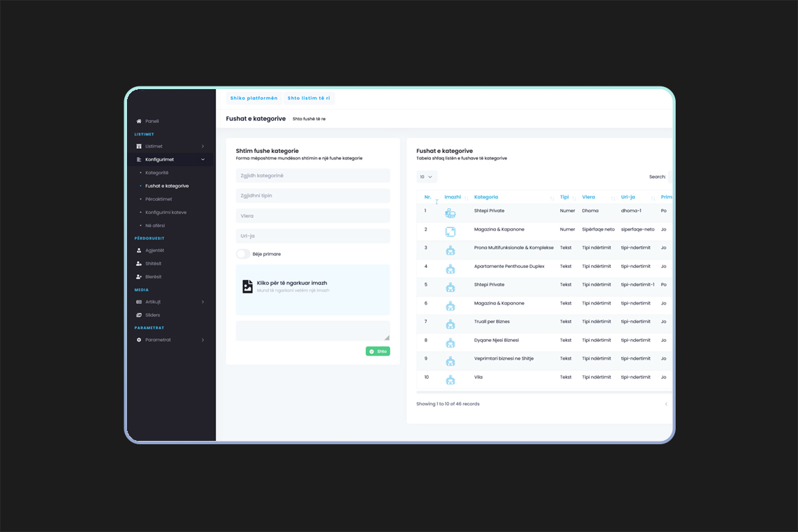Open the Zgjidh kategorinë dropdown
This screenshot has height=532, width=798.
(313, 176)
